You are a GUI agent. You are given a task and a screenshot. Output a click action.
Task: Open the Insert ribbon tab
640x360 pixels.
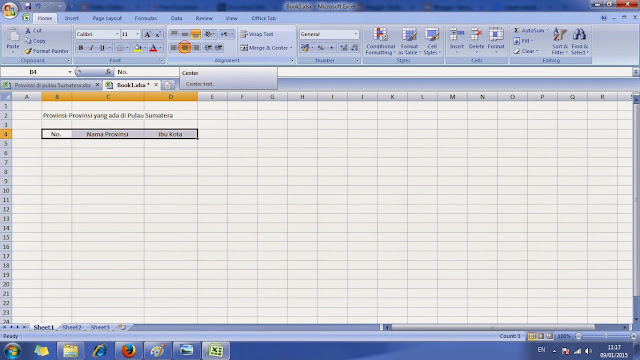click(71, 18)
